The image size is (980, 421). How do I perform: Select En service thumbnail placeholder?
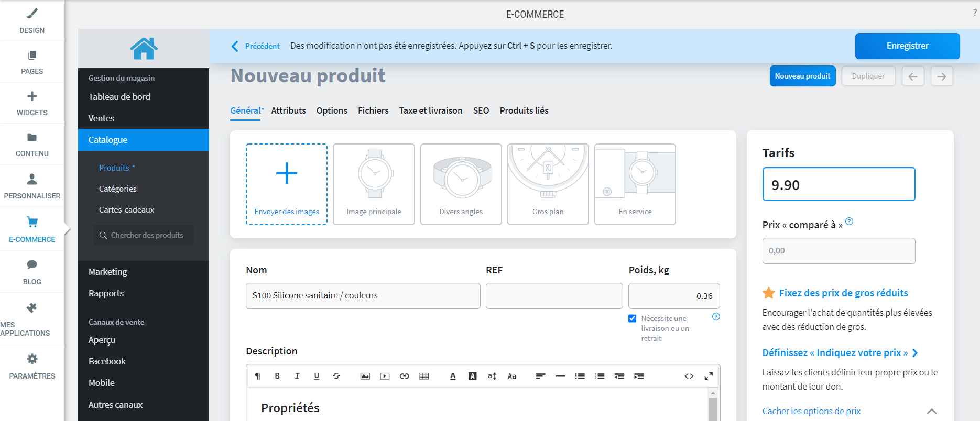pos(635,184)
